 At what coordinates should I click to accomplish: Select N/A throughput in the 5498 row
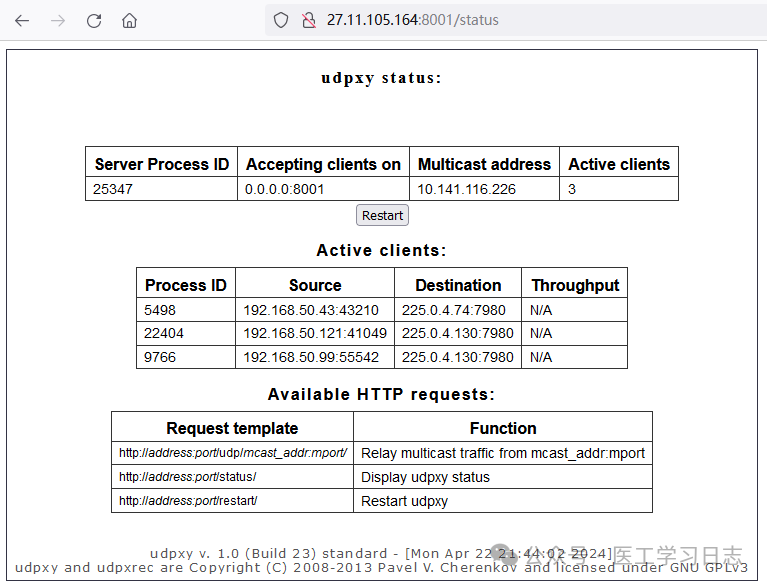541,310
